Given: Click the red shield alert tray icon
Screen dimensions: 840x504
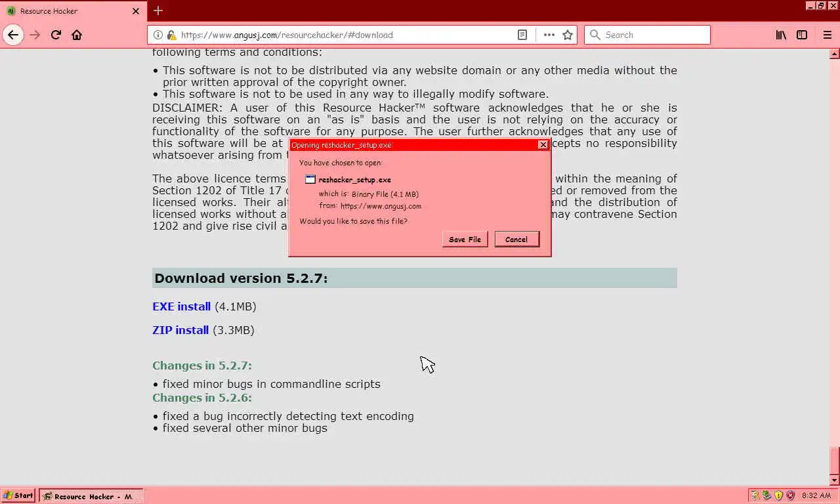Looking at the screenshot, I should click(x=790, y=495).
